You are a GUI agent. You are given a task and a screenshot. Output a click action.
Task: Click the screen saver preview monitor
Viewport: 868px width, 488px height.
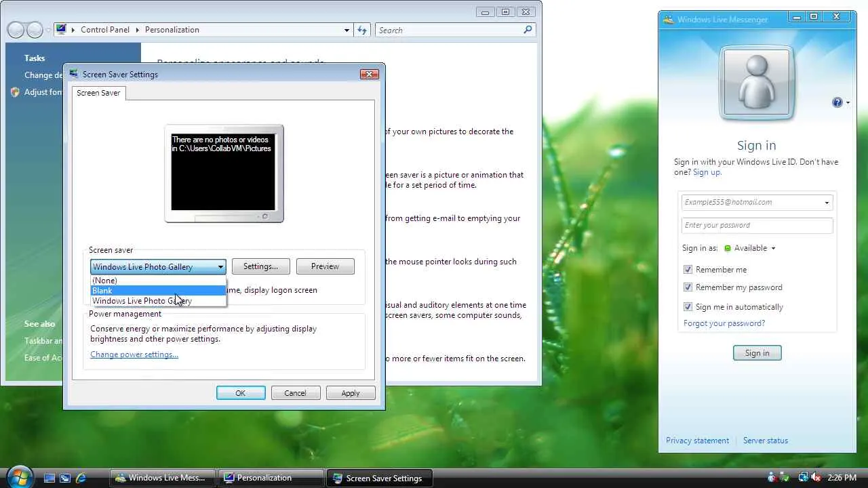click(x=224, y=174)
